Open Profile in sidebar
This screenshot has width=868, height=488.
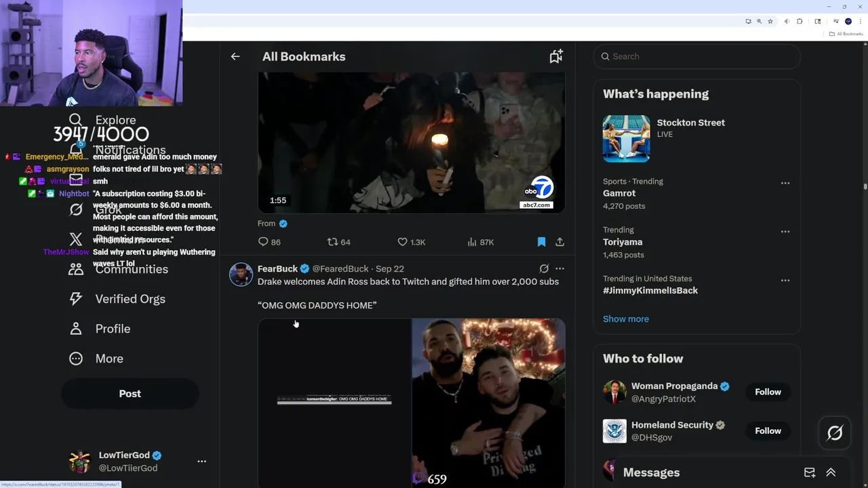(100, 329)
